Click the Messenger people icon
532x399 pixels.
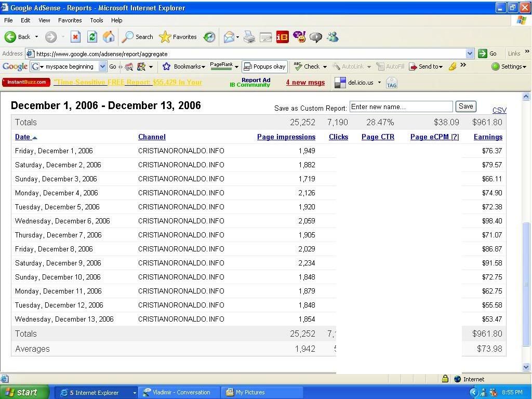click(332, 37)
